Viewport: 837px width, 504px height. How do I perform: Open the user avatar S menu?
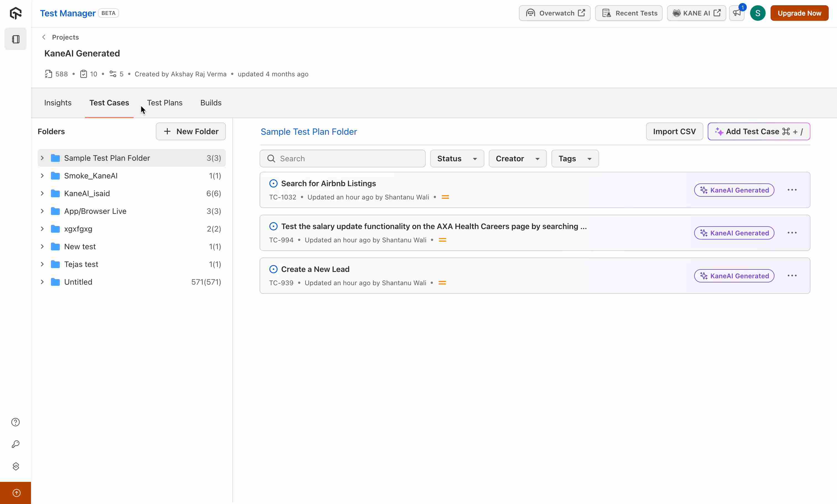click(758, 13)
